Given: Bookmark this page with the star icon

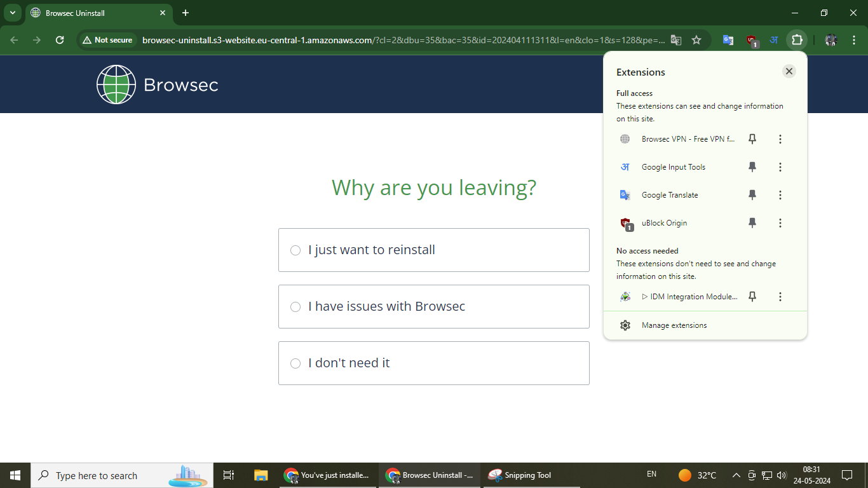Looking at the screenshot, I should click(696, 40).
